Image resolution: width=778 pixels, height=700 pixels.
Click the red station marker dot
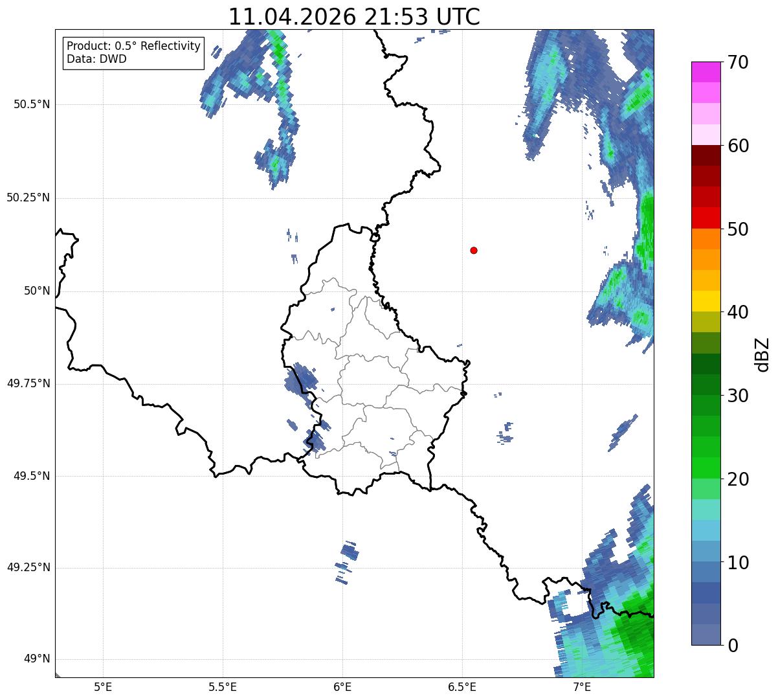point(474,250)
